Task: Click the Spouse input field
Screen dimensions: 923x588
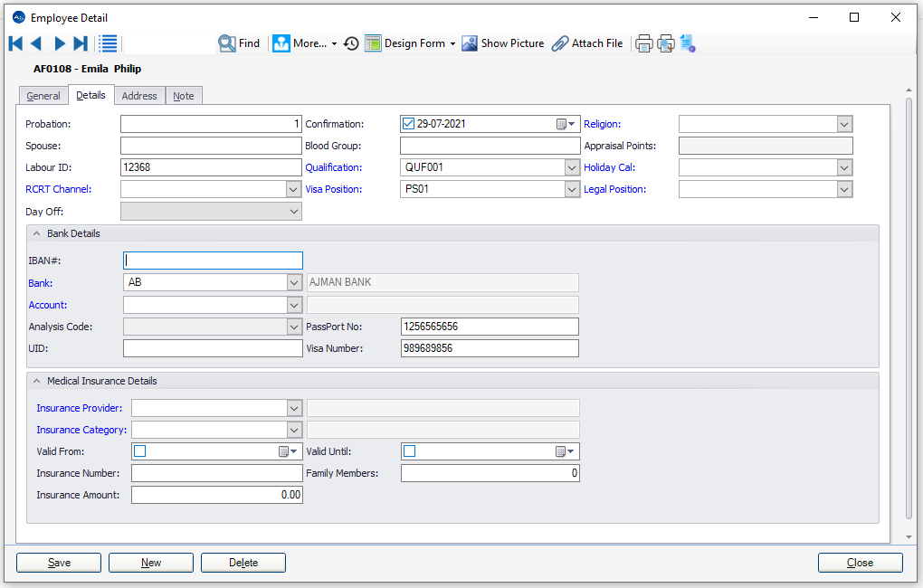Action: tap(211, 146)
